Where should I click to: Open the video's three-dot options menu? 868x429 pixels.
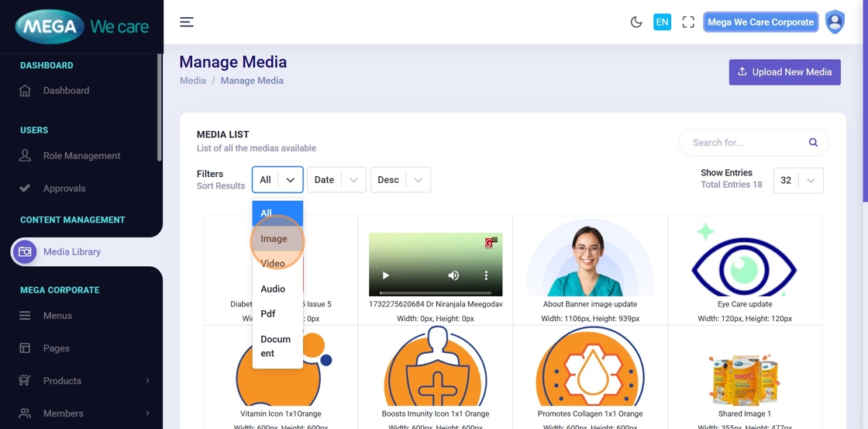pos(486,275)
